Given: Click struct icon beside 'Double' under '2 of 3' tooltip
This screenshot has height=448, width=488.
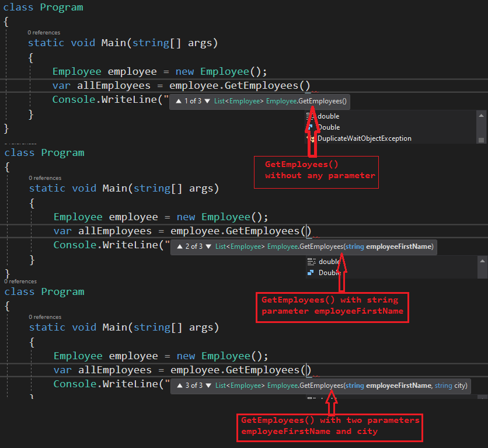Looking at the screenshot, I should click(x=311, y=273).
